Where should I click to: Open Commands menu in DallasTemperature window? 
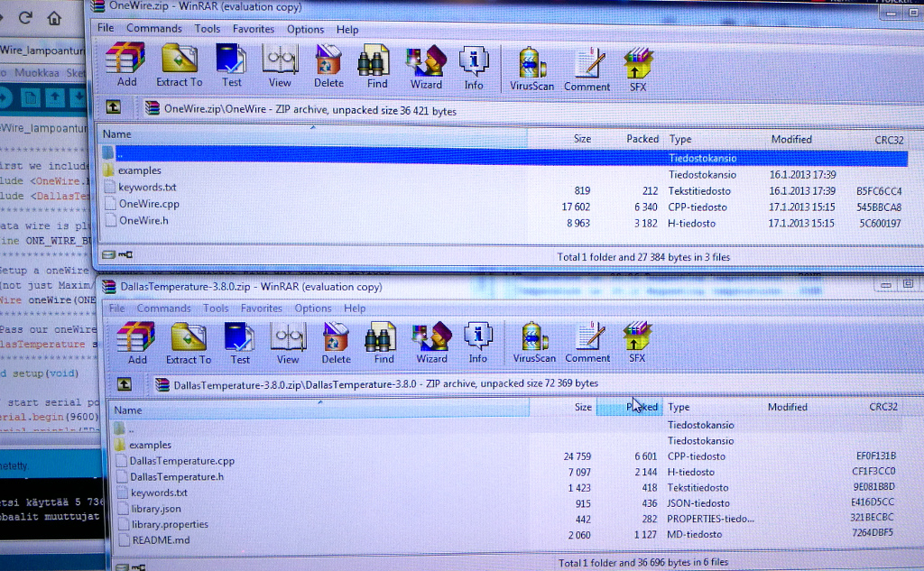point(164,309)
